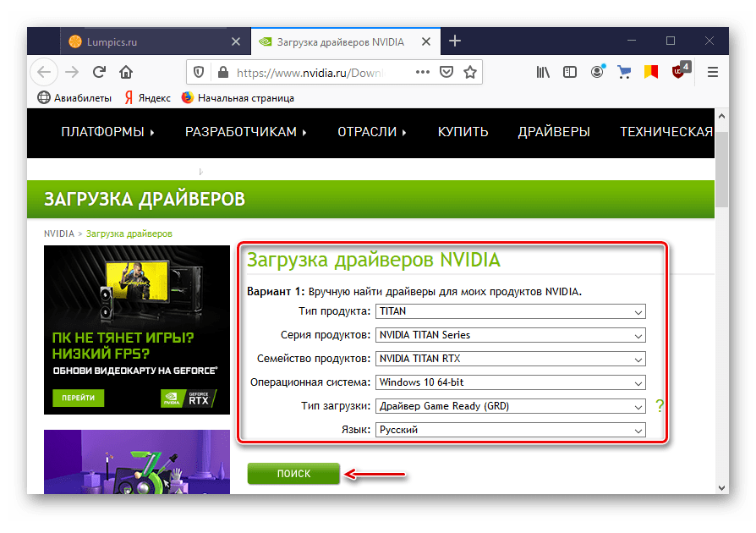Open the Firefox account icon

(x=599, y=72)
